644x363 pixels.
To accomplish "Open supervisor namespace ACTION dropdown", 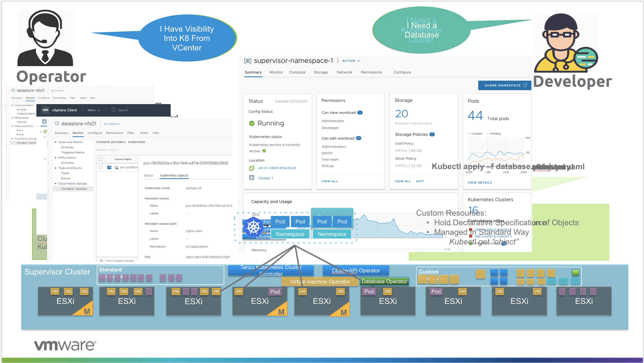I will (351, 61).
